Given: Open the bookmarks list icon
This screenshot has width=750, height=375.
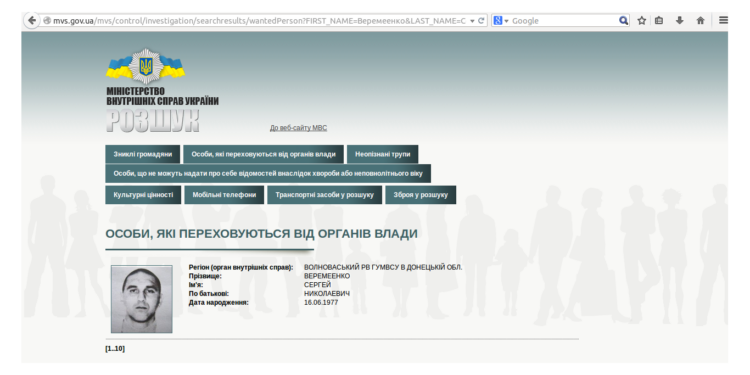Looking at the screenshot, I should pyautogui.click(x=659, y=21).
